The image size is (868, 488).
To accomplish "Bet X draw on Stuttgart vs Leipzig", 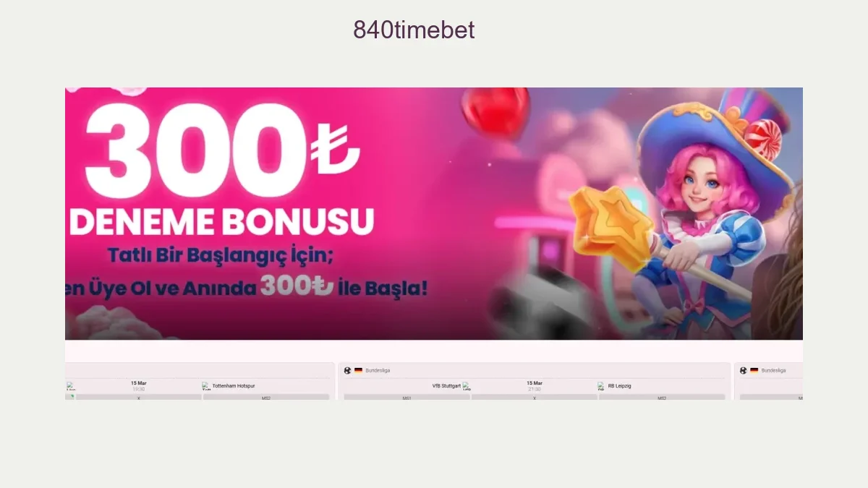I will [535, 397].
